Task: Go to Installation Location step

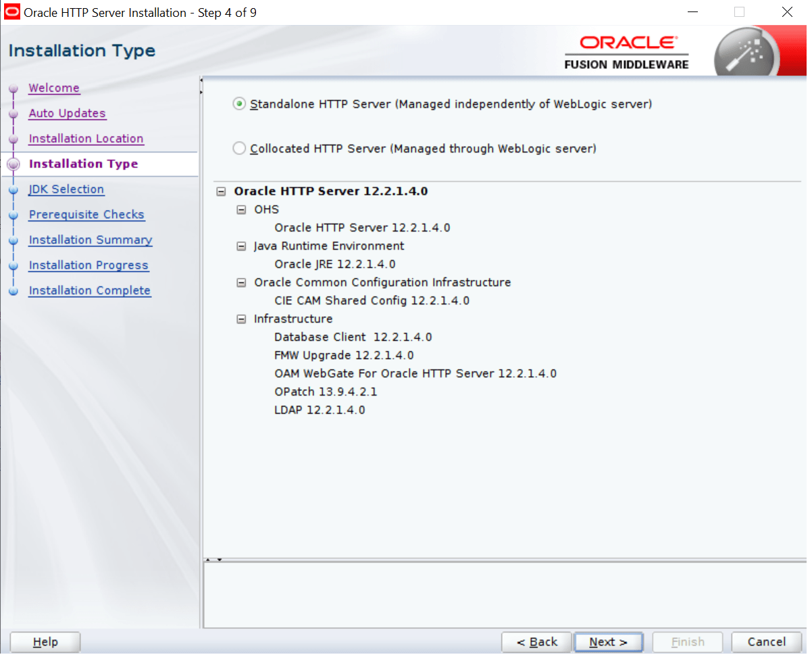Action: point(86,138)
